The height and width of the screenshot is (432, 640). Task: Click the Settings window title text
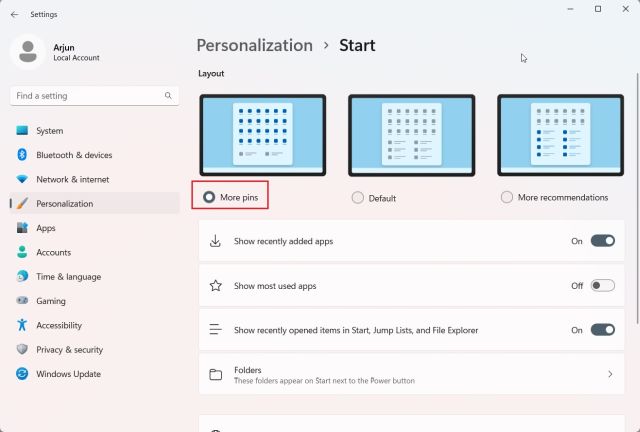point(44,14)
